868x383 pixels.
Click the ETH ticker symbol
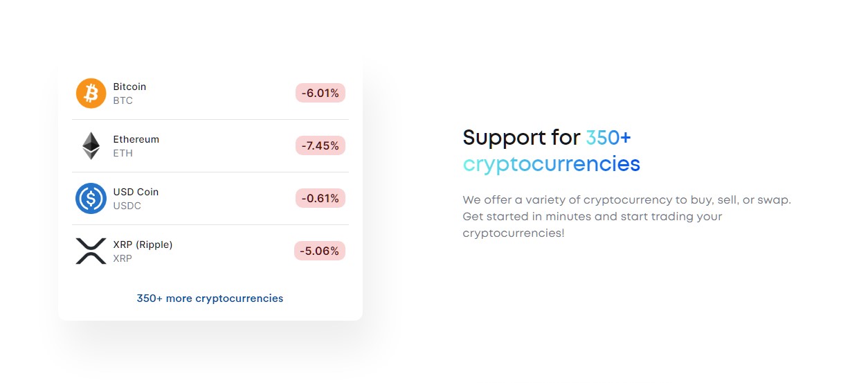(x=123, y=153)
